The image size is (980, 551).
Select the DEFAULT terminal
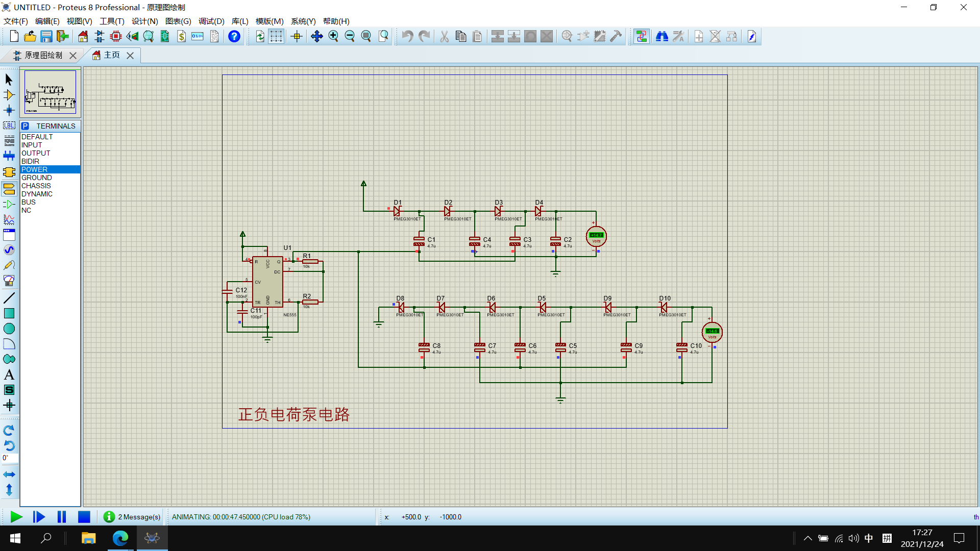[50, 137]
